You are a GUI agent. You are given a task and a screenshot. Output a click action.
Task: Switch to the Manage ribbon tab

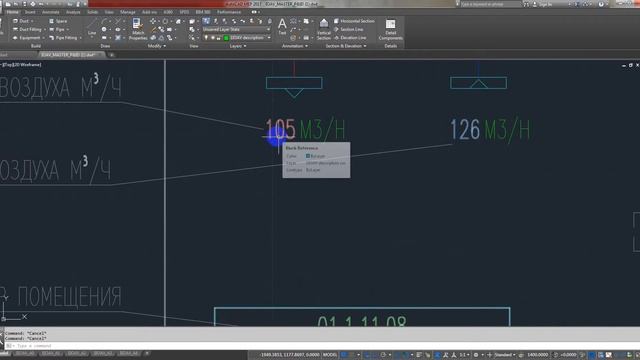pos(128,12)
